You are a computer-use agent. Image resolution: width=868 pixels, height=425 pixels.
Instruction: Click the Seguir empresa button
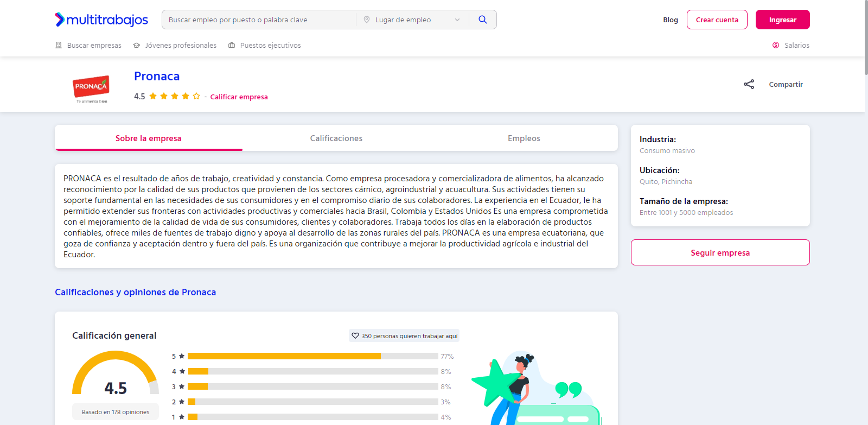coord(720,252)
